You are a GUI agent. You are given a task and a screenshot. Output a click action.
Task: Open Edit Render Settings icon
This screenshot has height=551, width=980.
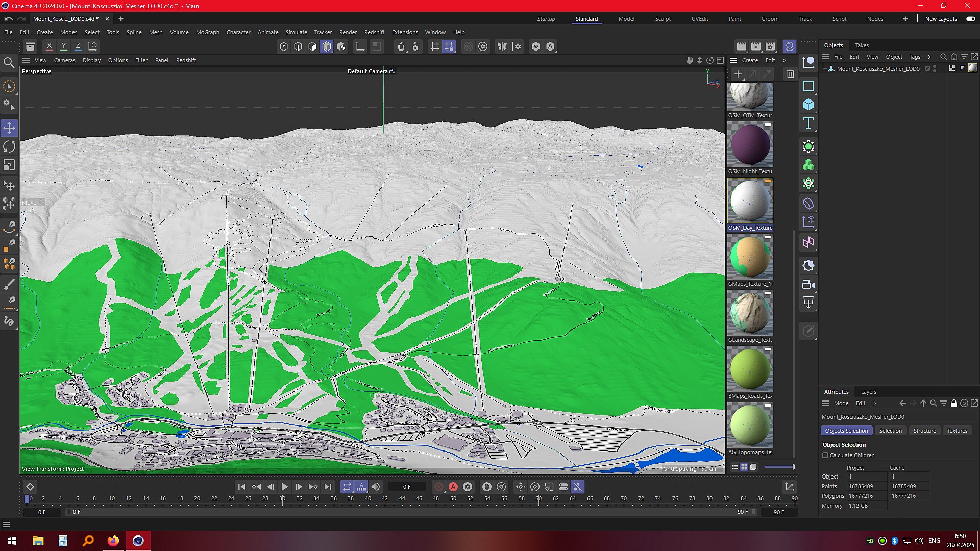pyautogui.click(x=770, y=46)
